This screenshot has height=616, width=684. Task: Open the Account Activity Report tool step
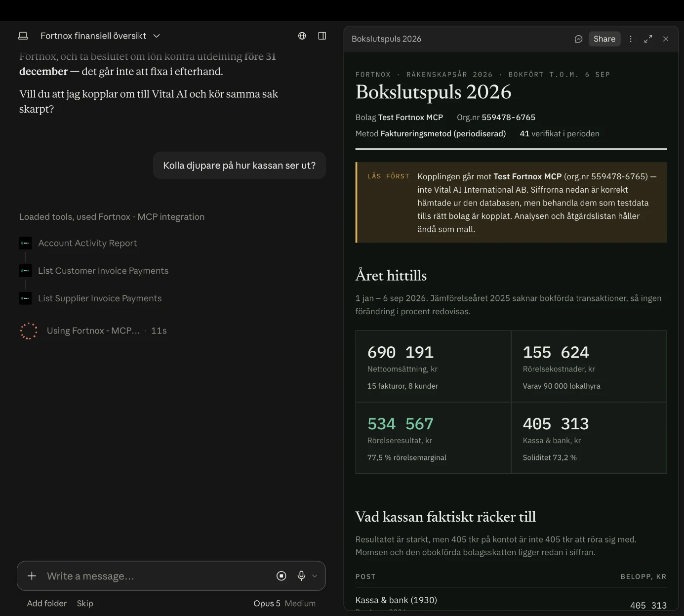click(87, 243)
